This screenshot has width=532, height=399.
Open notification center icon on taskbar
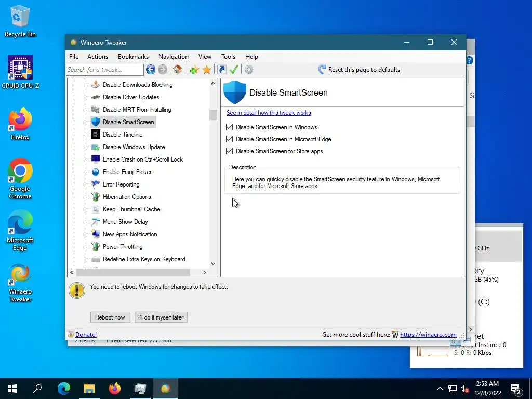(x=516, y=389)
